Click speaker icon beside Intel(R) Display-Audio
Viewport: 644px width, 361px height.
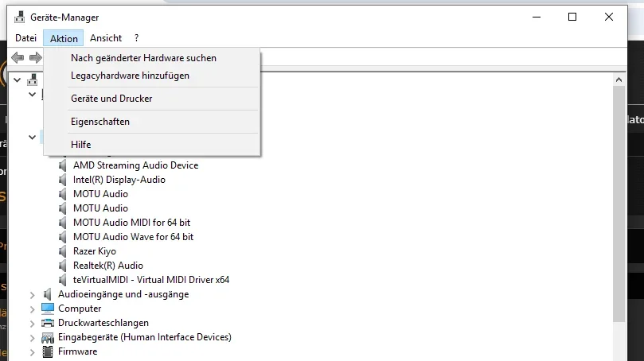coord(62,180)
